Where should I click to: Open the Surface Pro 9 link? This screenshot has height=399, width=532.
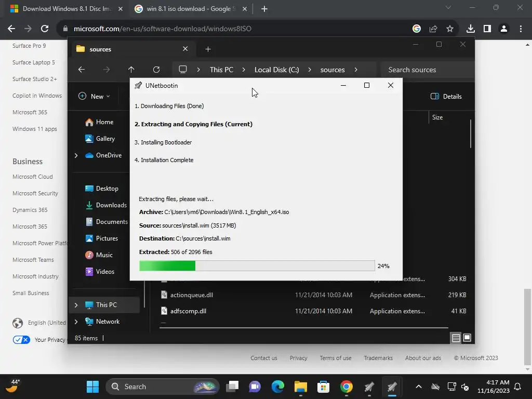pos(29,46)
